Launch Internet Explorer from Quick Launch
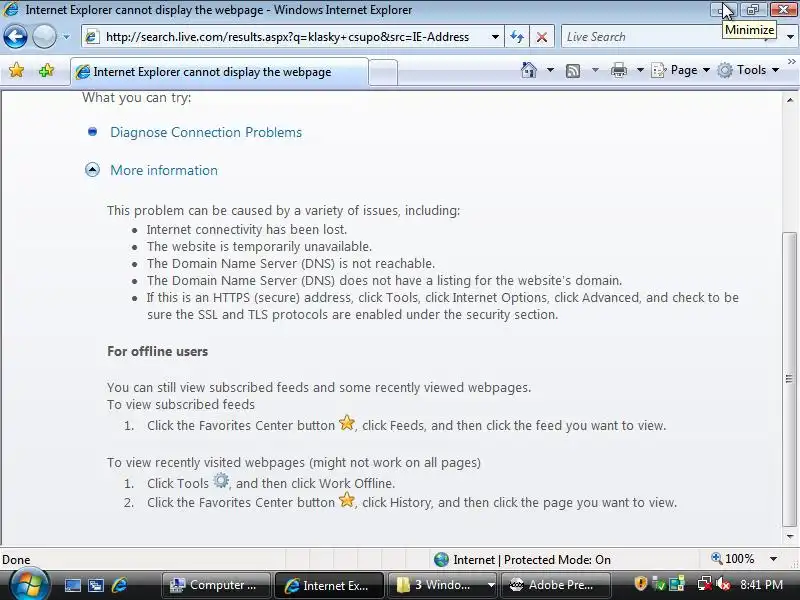 coord(119,585)
